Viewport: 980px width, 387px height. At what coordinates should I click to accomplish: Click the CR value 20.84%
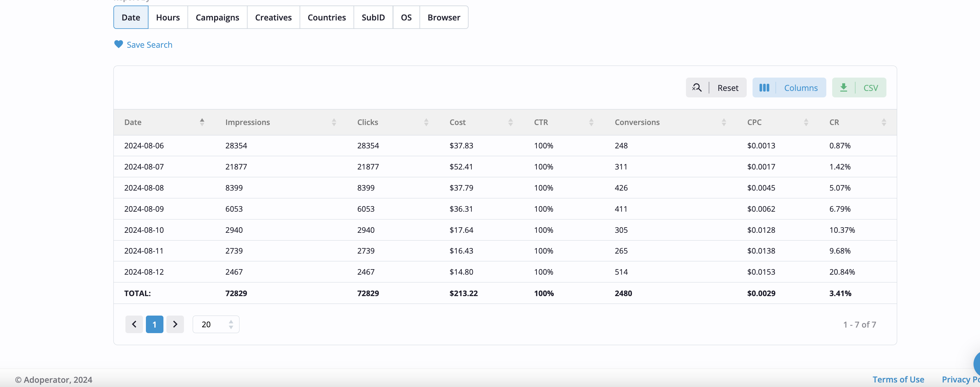[x=842, y=272]
